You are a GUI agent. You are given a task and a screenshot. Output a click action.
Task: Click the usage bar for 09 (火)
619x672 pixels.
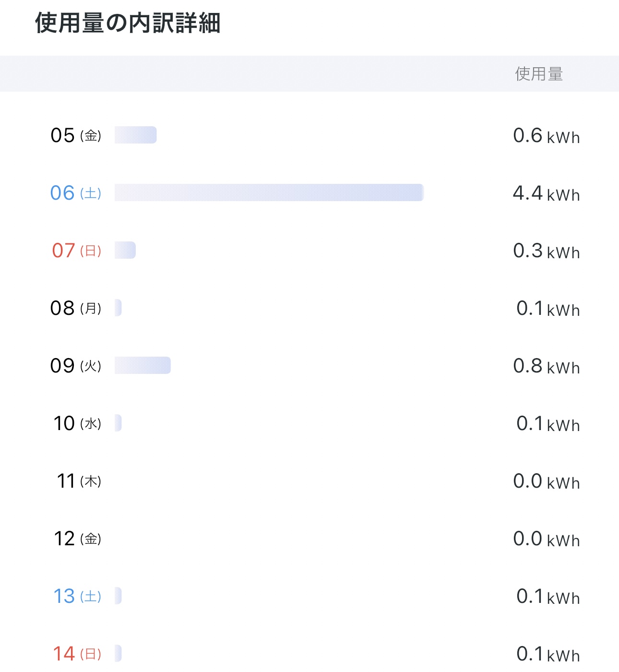(143, 365)
